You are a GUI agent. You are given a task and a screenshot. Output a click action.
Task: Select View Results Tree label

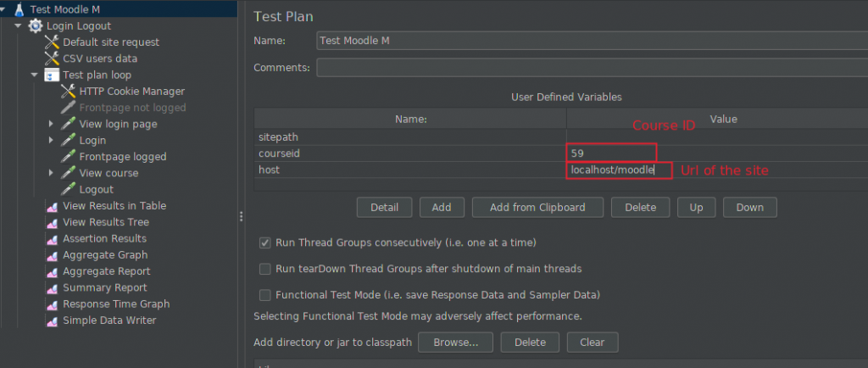tap(106, 222)
